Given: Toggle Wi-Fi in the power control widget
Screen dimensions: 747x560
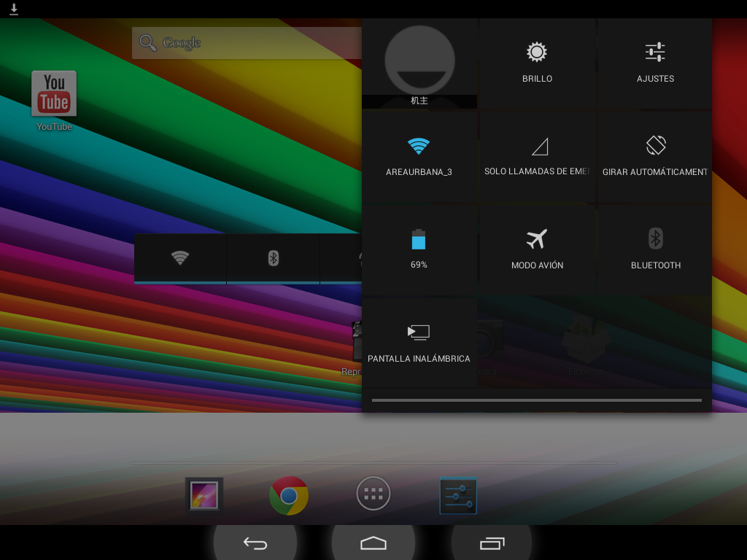Looking at the screenshot, I should 180,258.
